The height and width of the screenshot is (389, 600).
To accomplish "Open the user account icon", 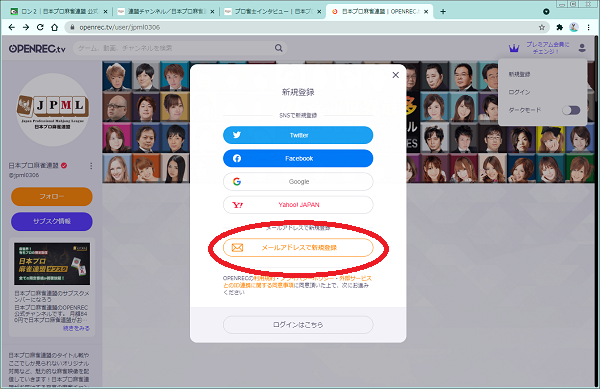I will (582, 48).
